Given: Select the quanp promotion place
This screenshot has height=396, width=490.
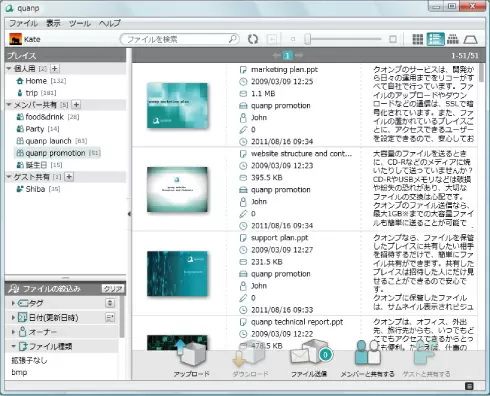Looking at the screenshot, I should click(57, 153).
